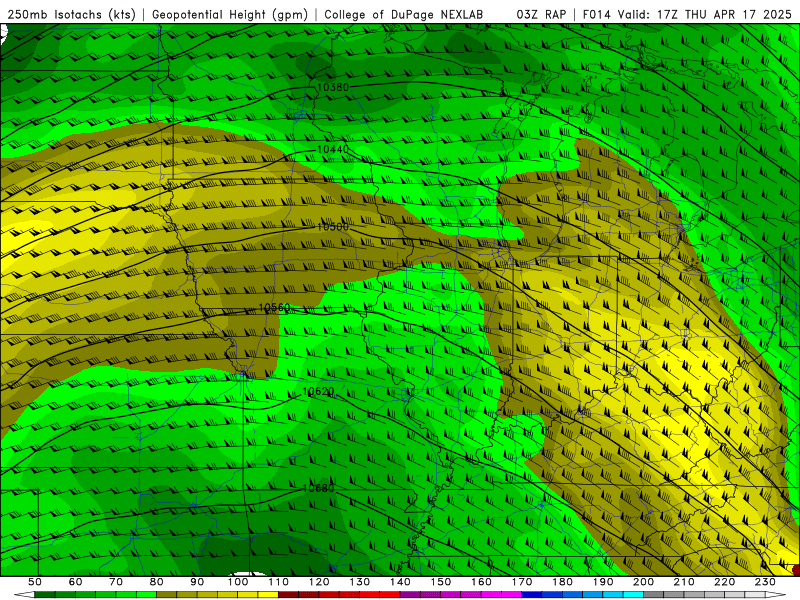Click the 130 value on the color scale

tap(360, 582)
